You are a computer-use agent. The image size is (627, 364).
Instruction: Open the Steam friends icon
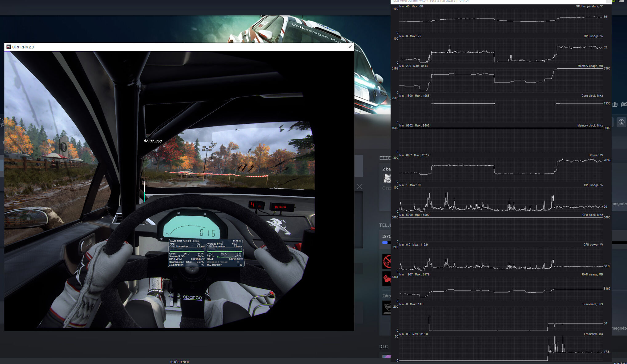click(615, 105)
